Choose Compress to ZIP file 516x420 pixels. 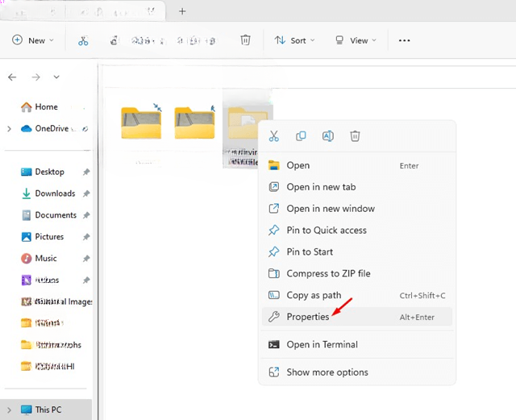tap(357, 273)
